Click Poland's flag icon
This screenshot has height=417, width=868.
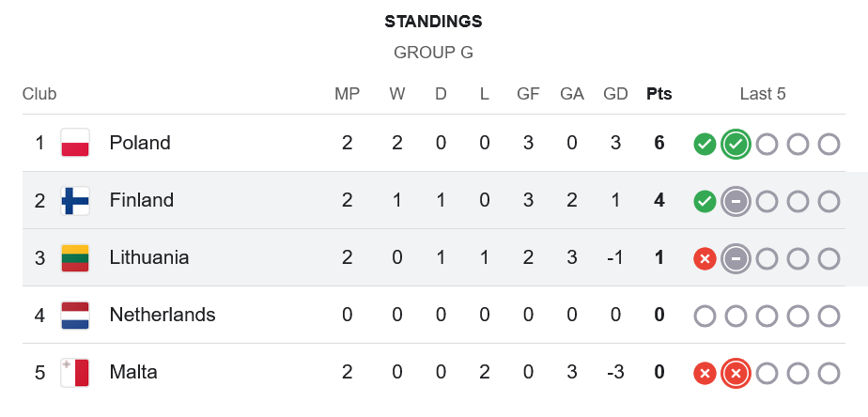pos(75,143)
